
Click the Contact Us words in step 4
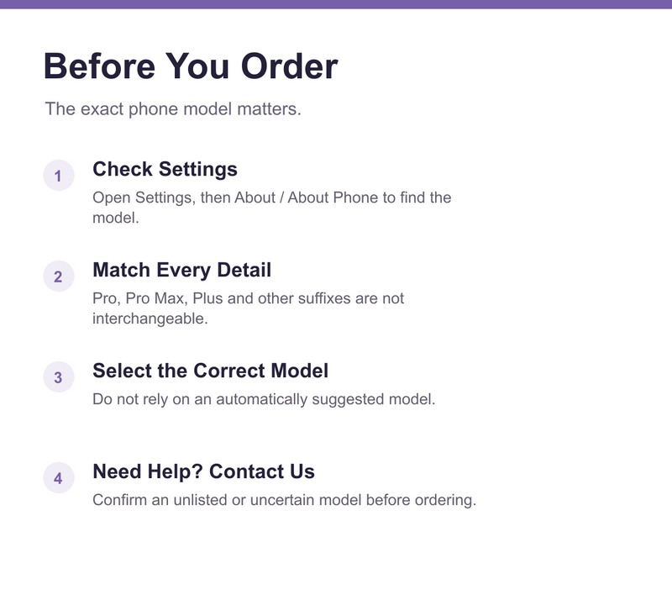[262, 471]
